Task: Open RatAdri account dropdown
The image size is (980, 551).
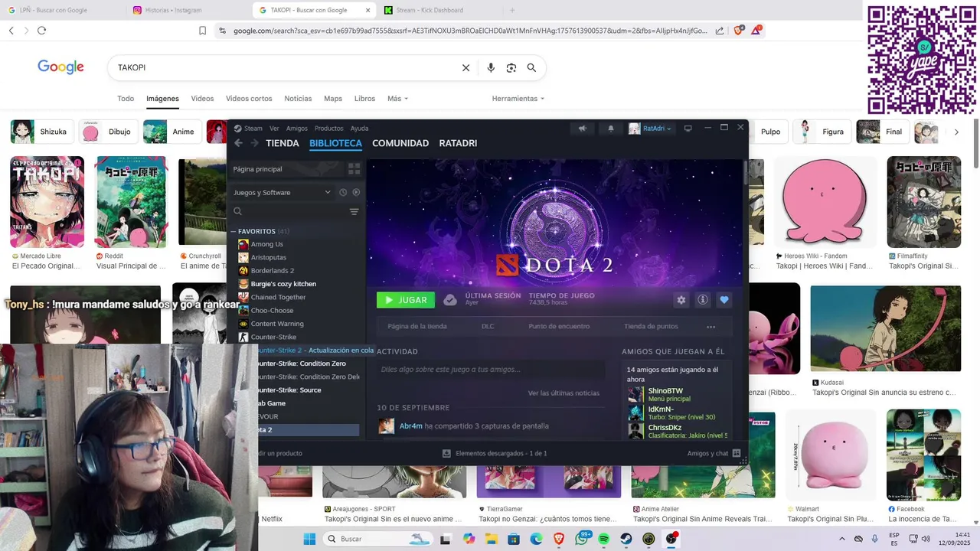Action: pyautogui.click(x=650, y=129)
